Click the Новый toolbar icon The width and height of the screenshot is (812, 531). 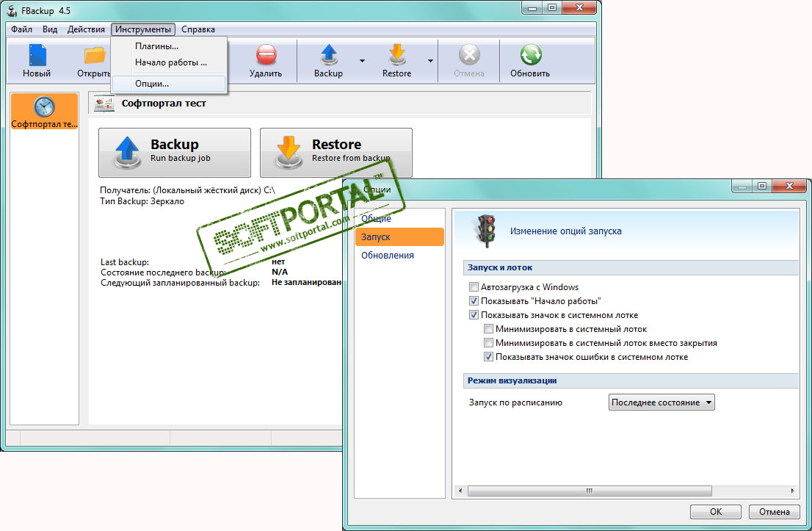pyautogui.click(x=37, y=55)
